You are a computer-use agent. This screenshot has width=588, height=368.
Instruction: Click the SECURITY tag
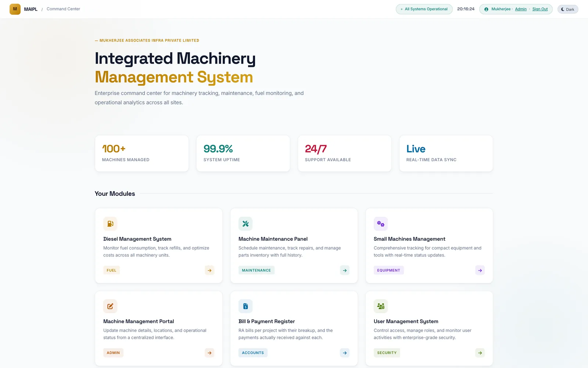coord(387,353)
